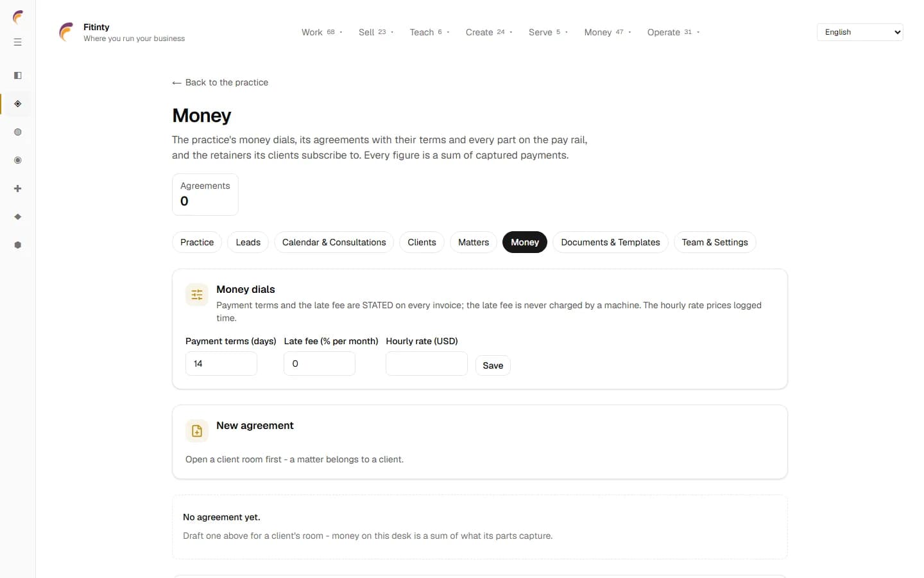924x578 pixels.
Task: Open the hamburger menu in the sidebar
Action: (18, 42)
